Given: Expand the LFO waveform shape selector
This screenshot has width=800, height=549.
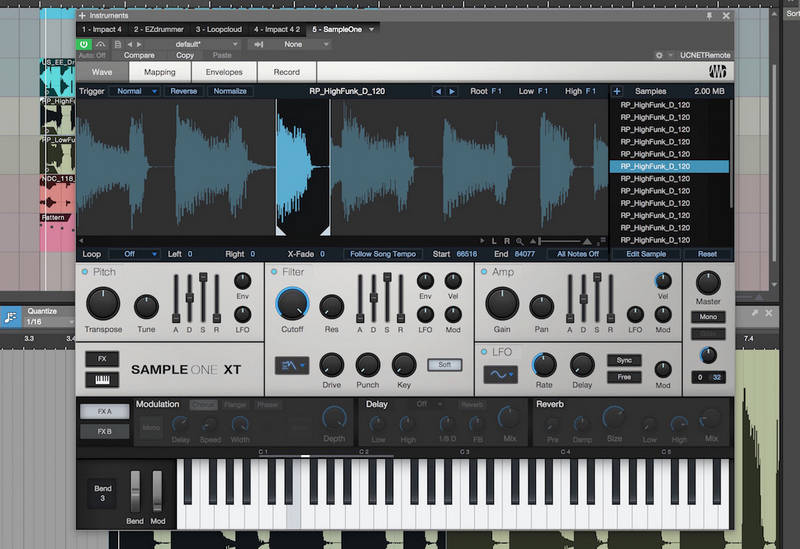Looking at the screenshot, I should 500,374.
